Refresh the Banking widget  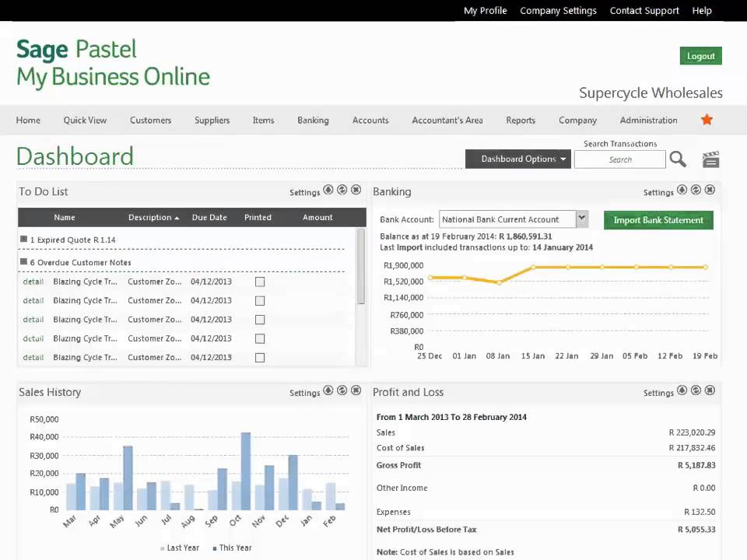coord(696,190)
